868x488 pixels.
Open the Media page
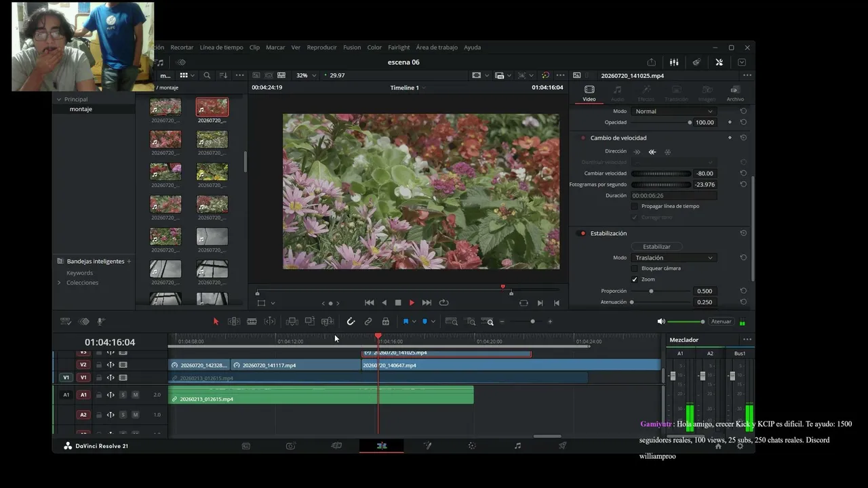click(245, 446)
